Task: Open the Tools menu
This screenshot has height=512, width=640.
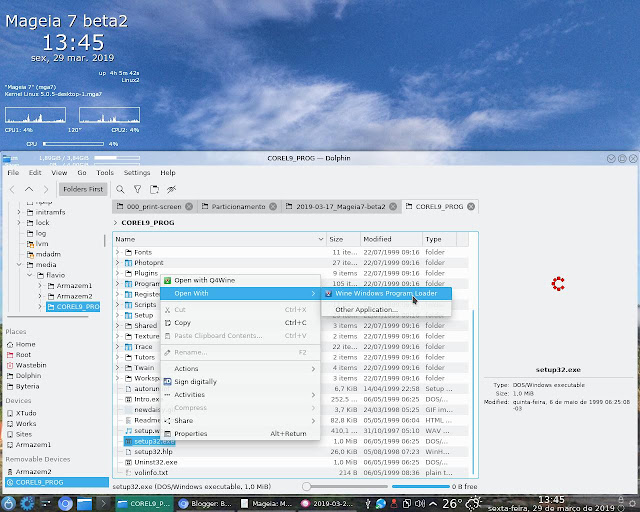Action: point(105,173)
